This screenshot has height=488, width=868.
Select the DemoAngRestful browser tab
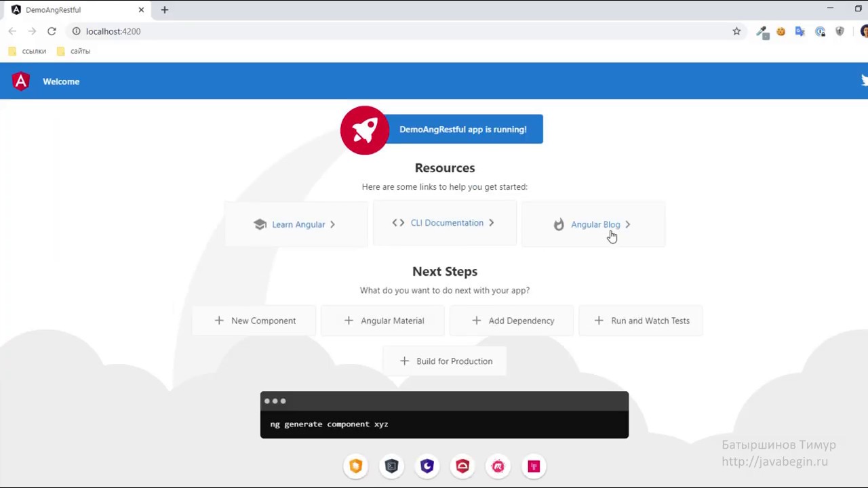[x=76, y=9]
